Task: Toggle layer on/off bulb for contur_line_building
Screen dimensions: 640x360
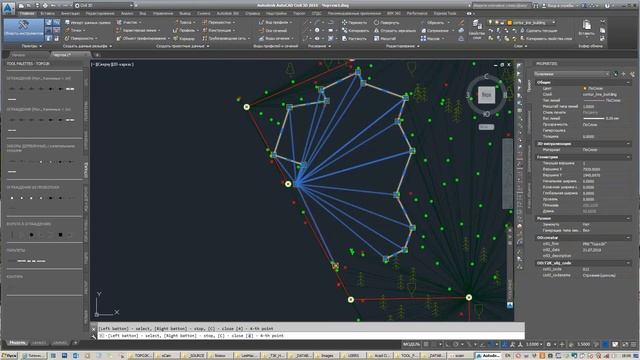Action: pos(491,22)
